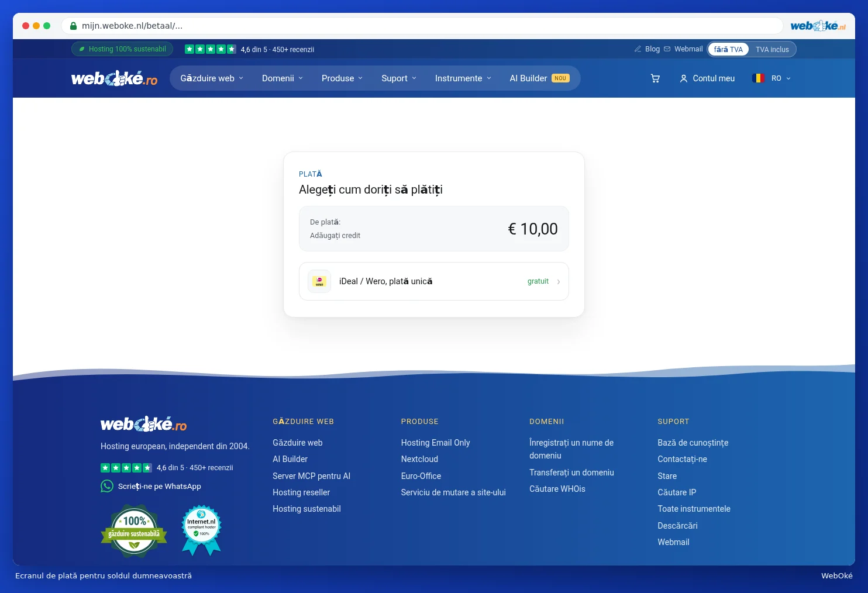This screenshot has height=593, width=868.
Task: Open Euro-Office footer link
Action: [x=421, y=476]
